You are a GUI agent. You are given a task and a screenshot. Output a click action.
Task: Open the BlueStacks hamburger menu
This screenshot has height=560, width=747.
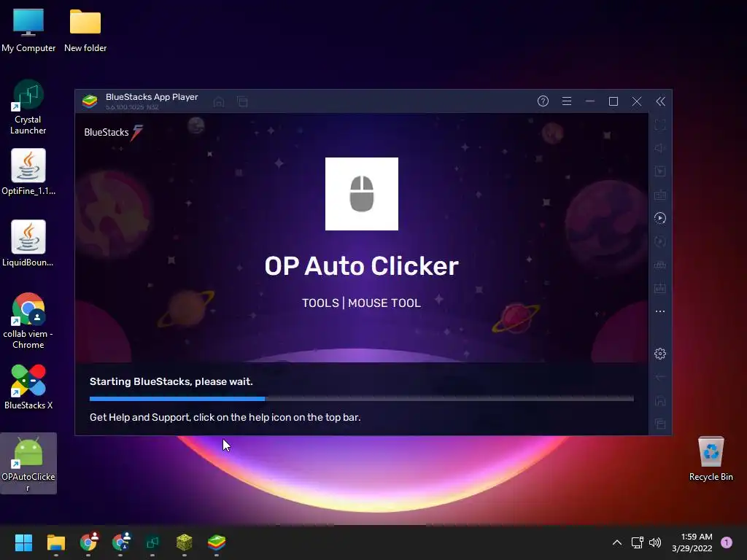pyautogui.click(x=566, y=101)
